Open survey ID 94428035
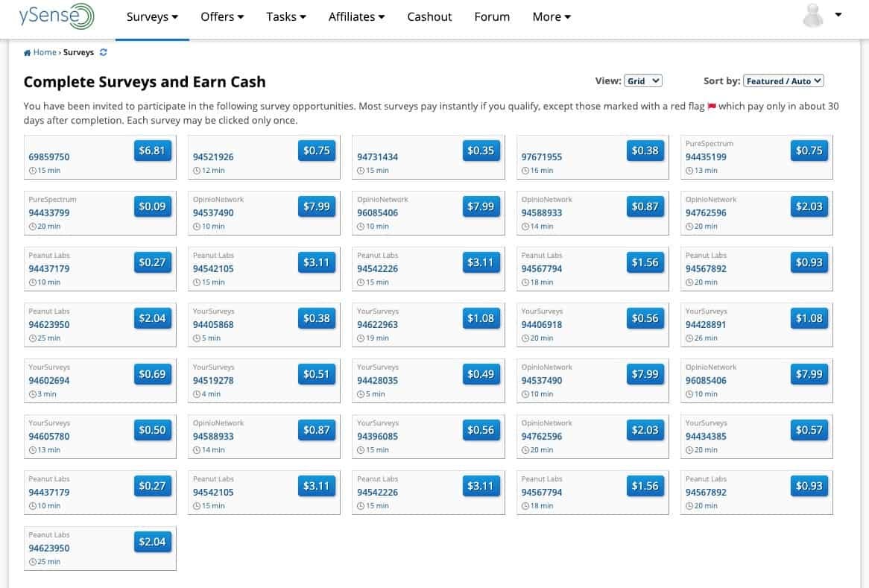Screen dimensions: 869x588 coord(377,381)
